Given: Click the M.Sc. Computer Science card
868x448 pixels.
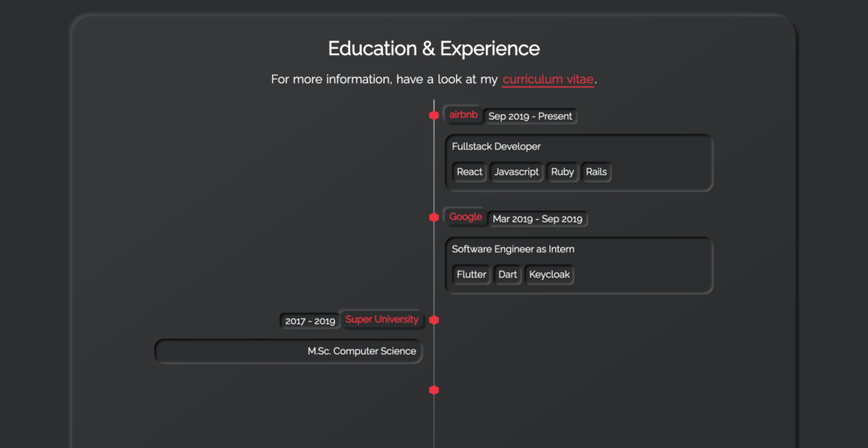Looking at the screenshot, I should tap(288, 351).
